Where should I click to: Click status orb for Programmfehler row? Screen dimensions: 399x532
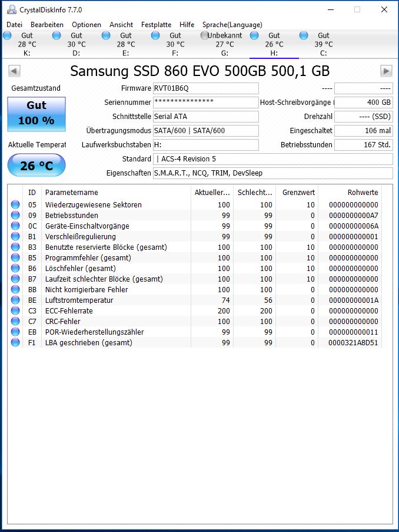click(x=15, y=257)
